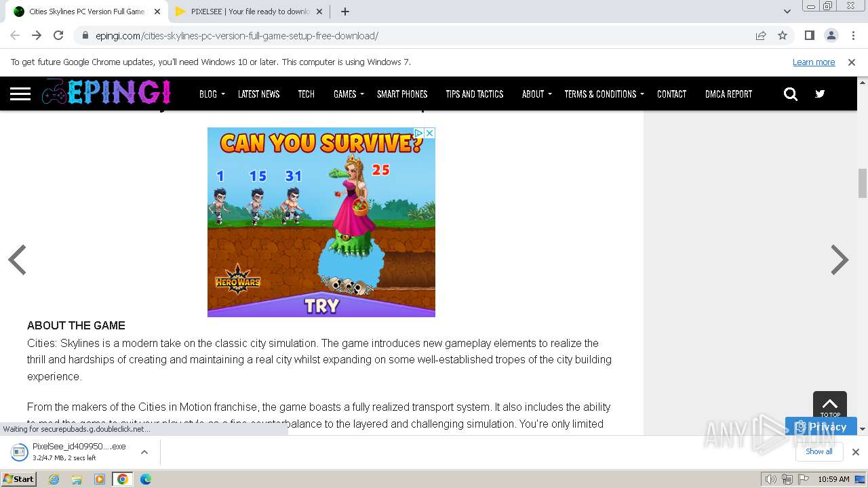Close the Cities Skylines browser tab

157,12
